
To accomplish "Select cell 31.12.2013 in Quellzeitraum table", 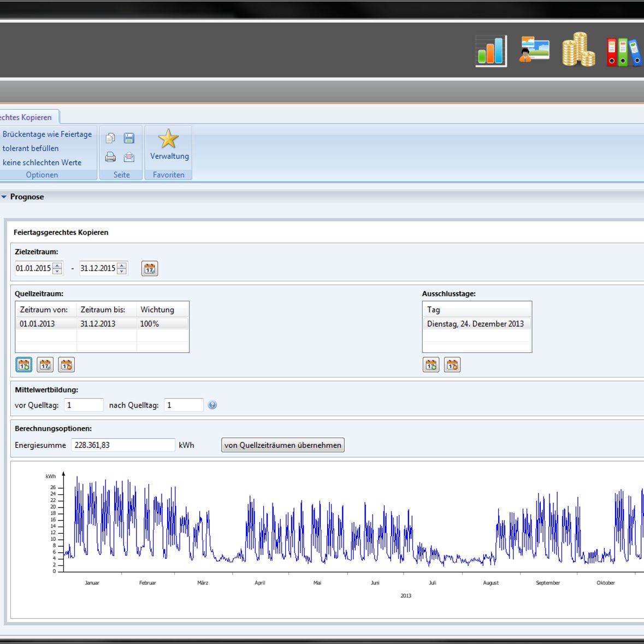I will point(107,324).
